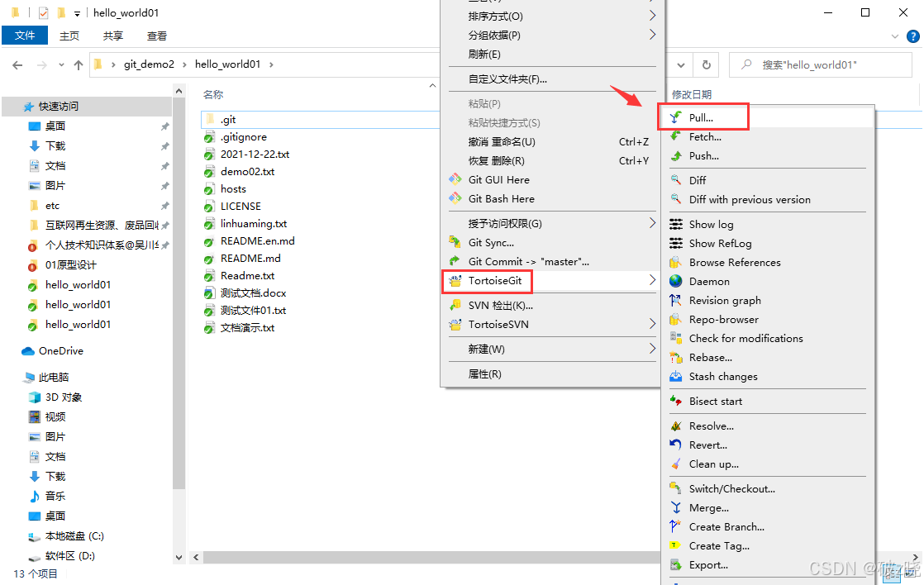Expand the 授予访问权限(G) submenu arrow
The width and height of the screenshot is (924, 585).
click(652, 223)
